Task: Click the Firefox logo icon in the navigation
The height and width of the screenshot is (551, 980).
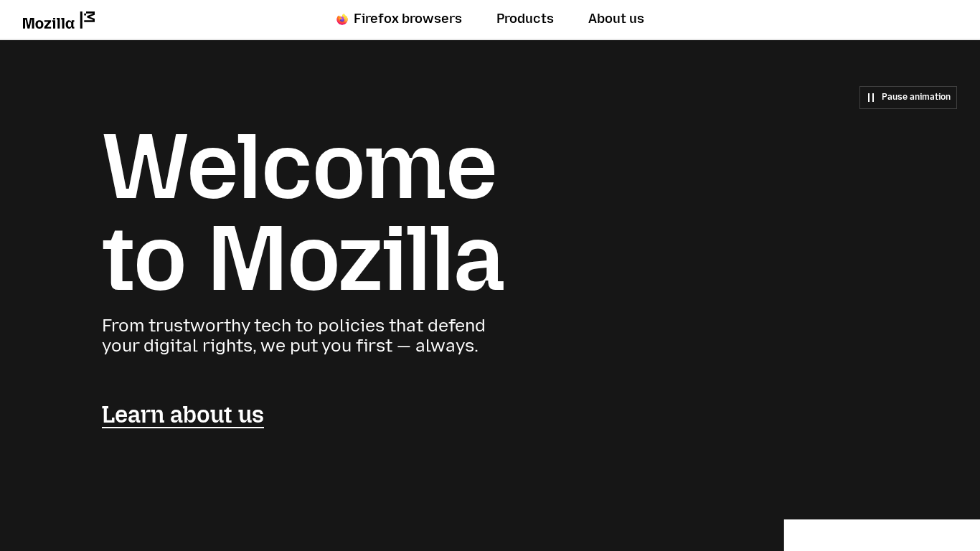Action: (342, 19)
